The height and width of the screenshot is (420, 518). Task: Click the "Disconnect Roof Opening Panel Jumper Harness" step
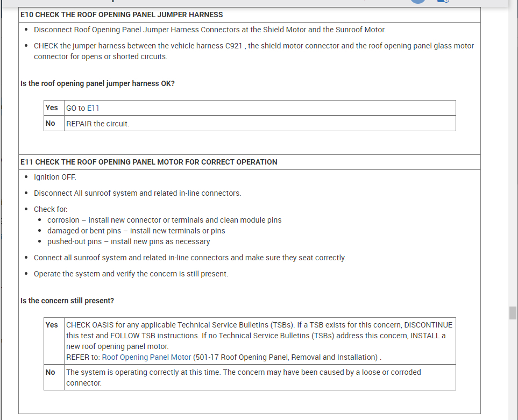click(209, 30)
